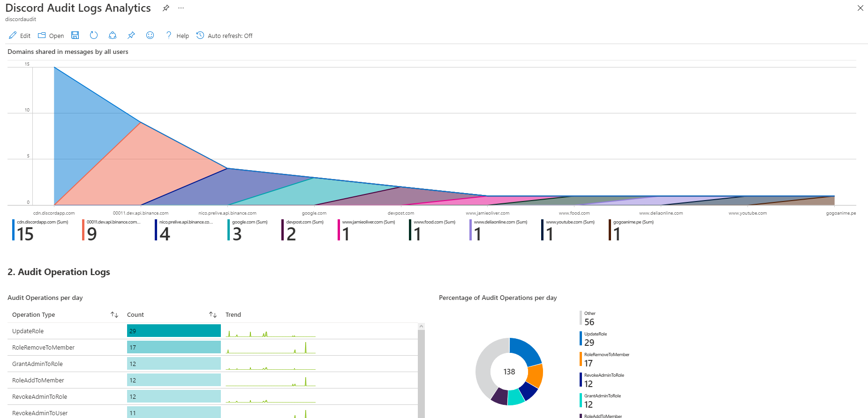Click the www.food.com (Sum) legend tile
The width and height of the screenshot is (868, 418).
[432, 230]
